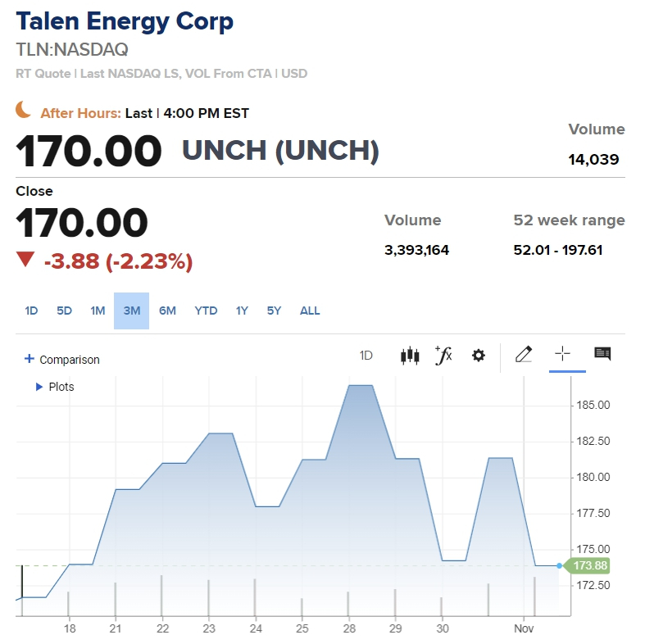Click the blue last-price marker dot
Viewport: 645px width, 644px height.
[560, 565]
